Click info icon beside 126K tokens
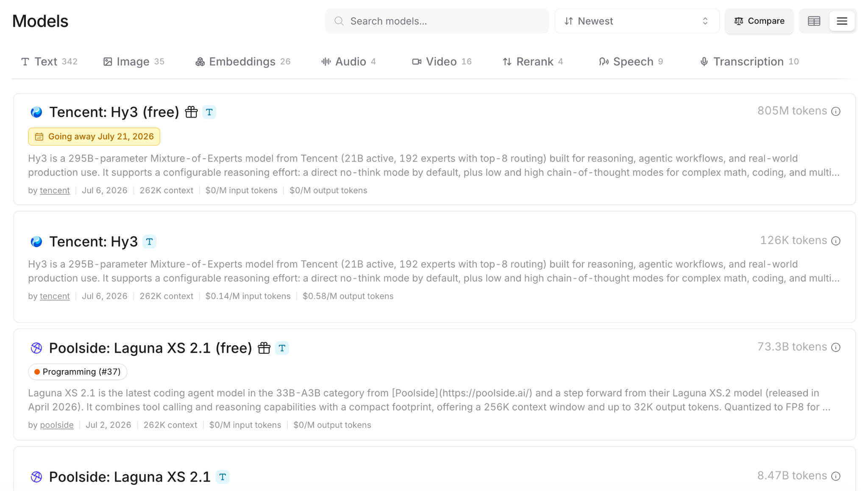Image resolution: width=868 pixels, height=491 pixels. 835,241
